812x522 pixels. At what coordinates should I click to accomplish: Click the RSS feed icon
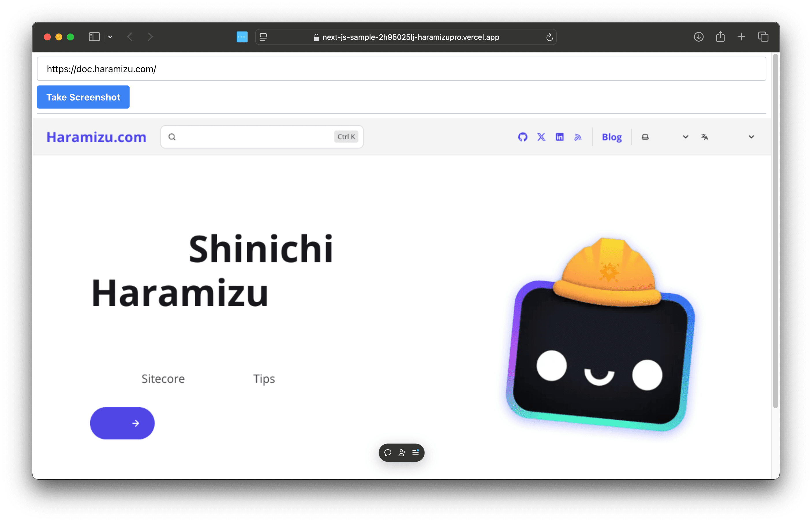[x=578, y=137]
